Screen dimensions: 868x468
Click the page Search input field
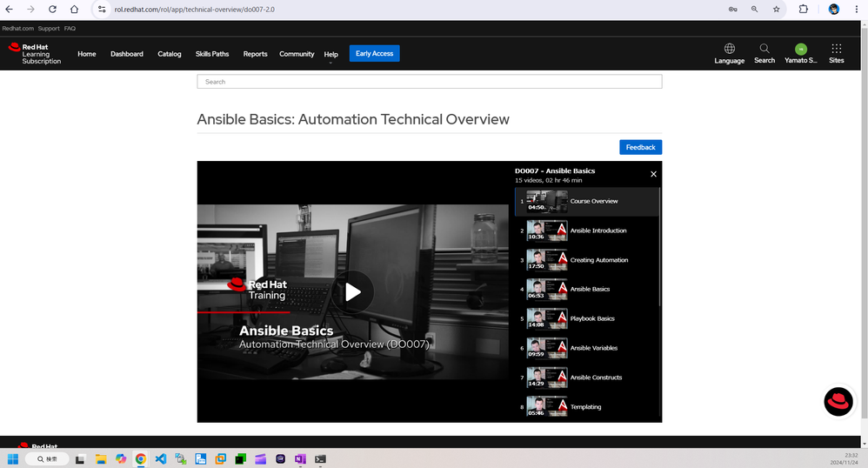pos(429,82)
